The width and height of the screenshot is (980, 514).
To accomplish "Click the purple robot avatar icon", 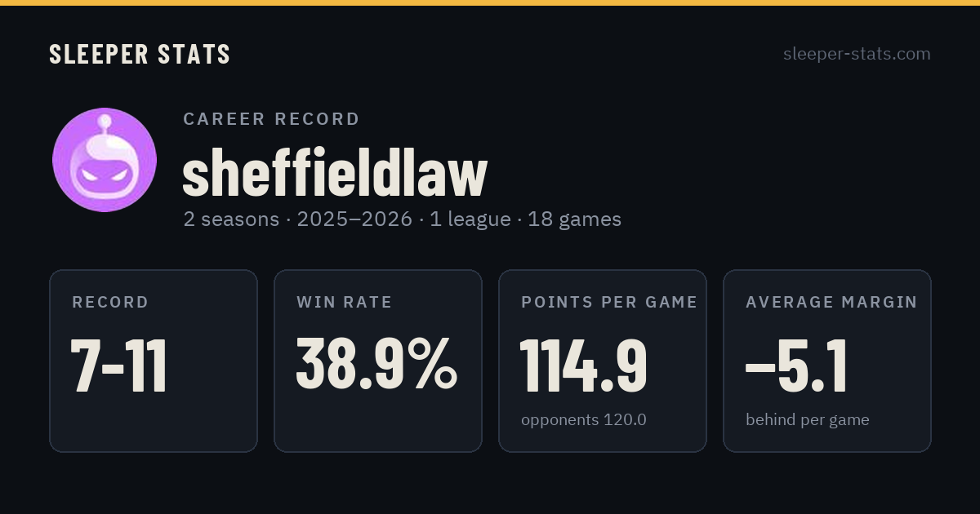I will 105,160.
